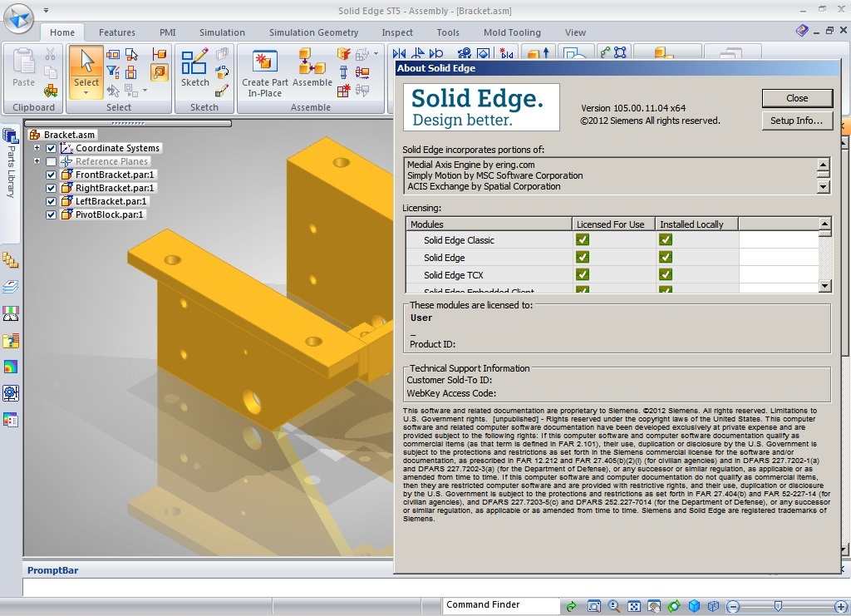Open dropdown arrow in Assemble group top row
Image resolution: width=851 pixels, height=616 pixels.
pos(376,54)
